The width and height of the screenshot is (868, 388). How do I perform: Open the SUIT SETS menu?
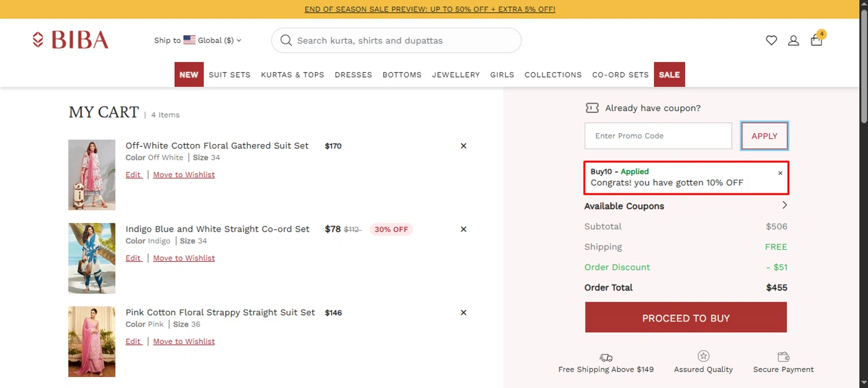coord(230,75)
